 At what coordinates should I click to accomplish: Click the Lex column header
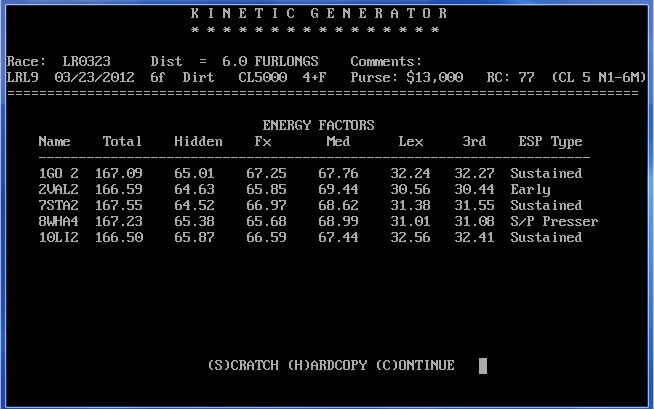[411, 141]
